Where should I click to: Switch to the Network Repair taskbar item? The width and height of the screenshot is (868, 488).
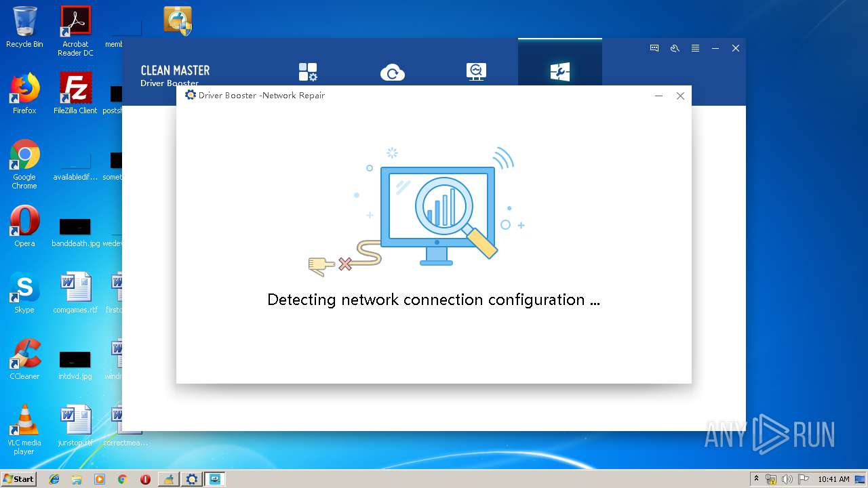[215, 479]
